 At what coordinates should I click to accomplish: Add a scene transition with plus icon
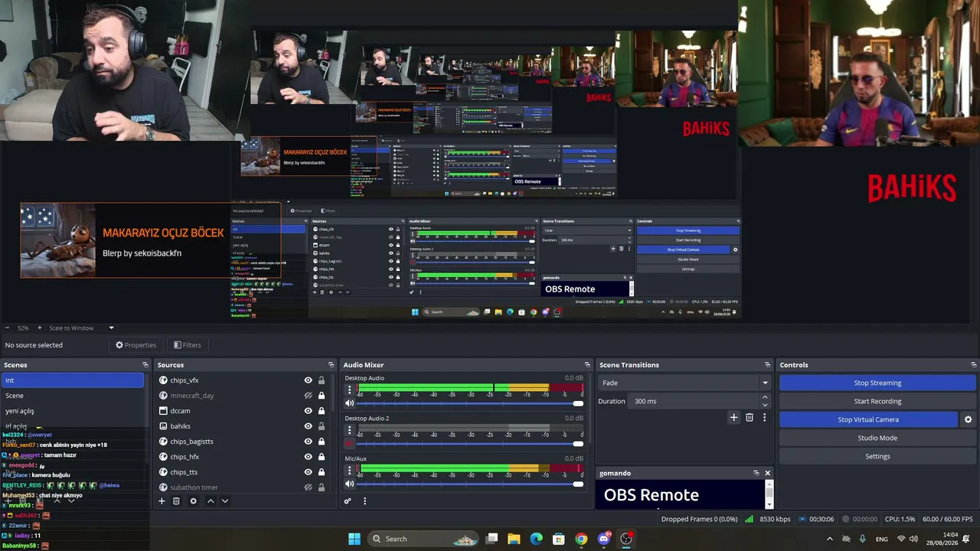point(733,418)
